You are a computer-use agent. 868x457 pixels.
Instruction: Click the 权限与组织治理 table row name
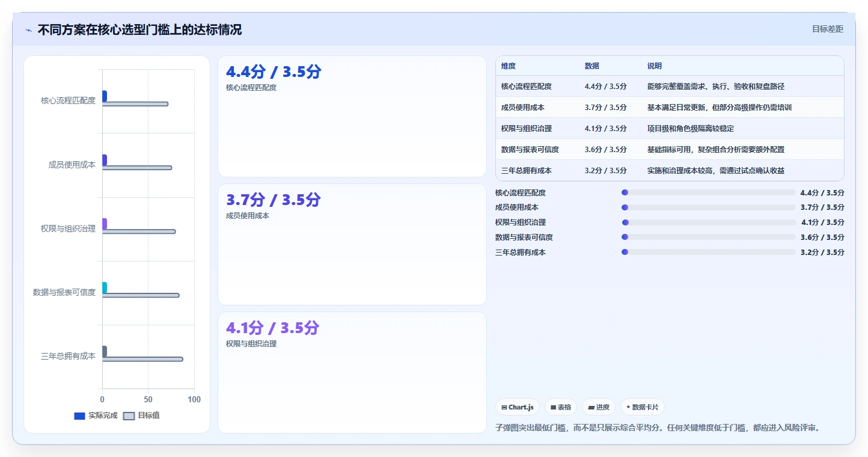527,129
